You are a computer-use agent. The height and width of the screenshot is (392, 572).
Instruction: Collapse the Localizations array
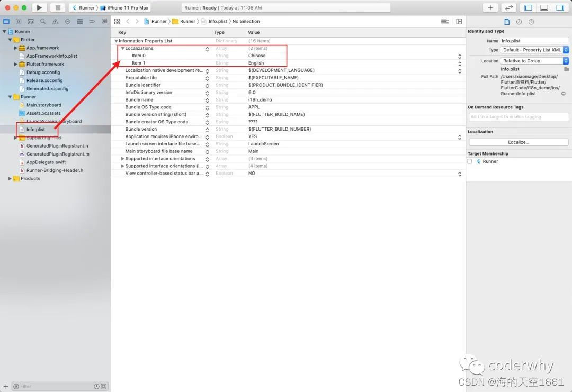tap(123, 48)
